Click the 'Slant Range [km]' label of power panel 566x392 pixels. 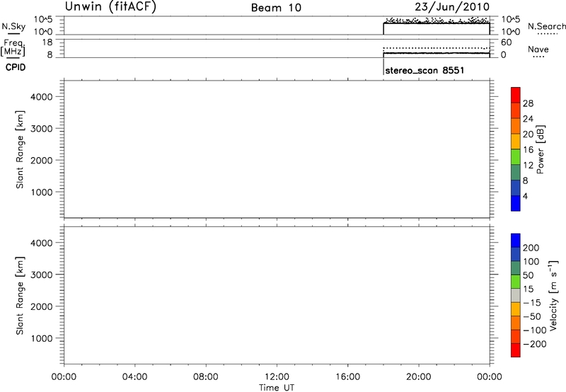point(20,149)
